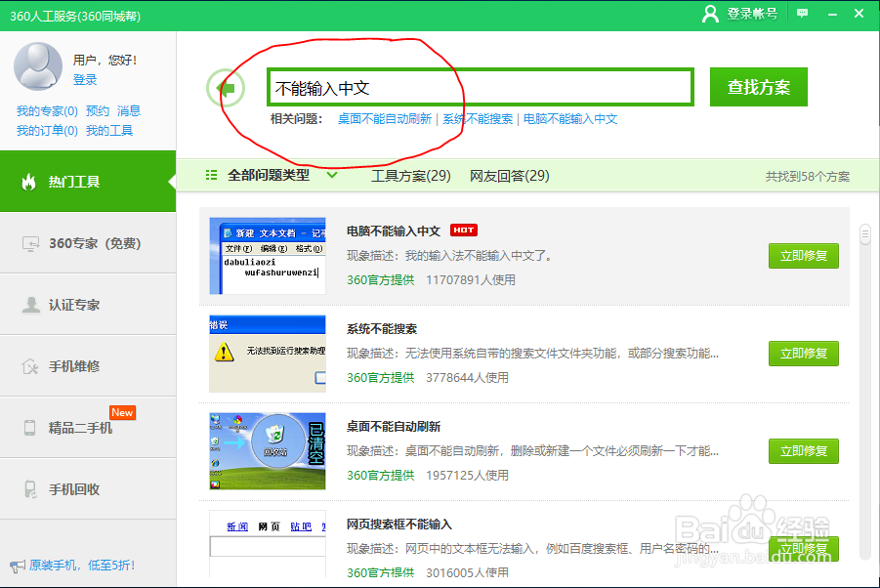Click the green back arrow icon
This screenshot has width=880, height=588.
pos(226,88)
